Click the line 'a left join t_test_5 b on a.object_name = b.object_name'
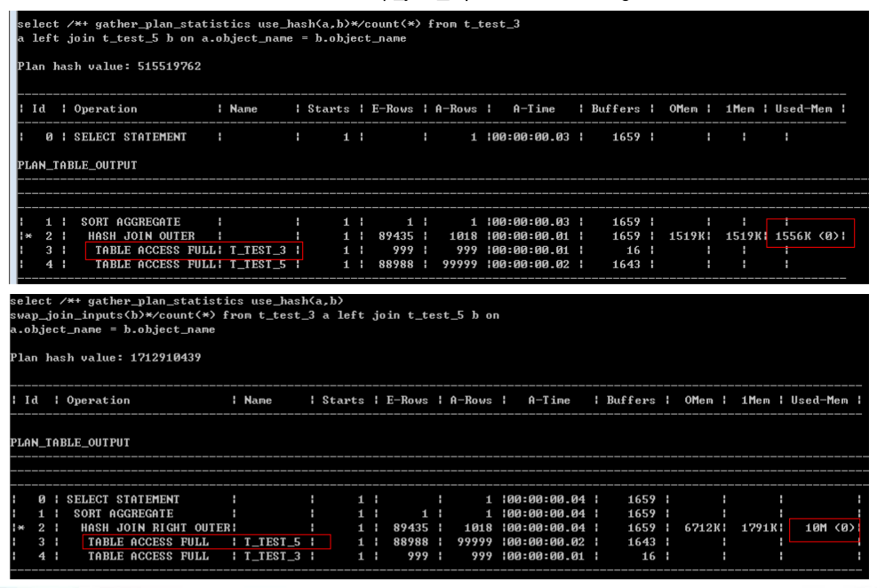 click(x=211, y=38)
